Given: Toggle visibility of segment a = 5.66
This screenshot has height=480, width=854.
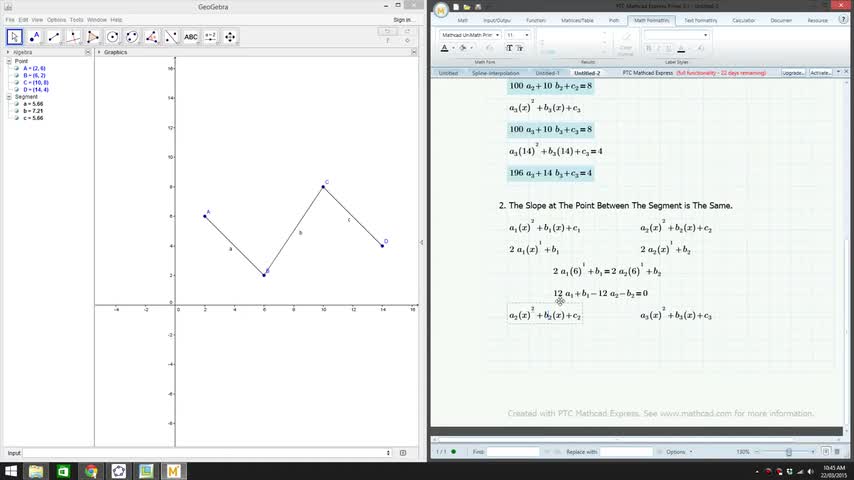Looking at the screenshot, I should pyautogui.click(x=17, y=104).
